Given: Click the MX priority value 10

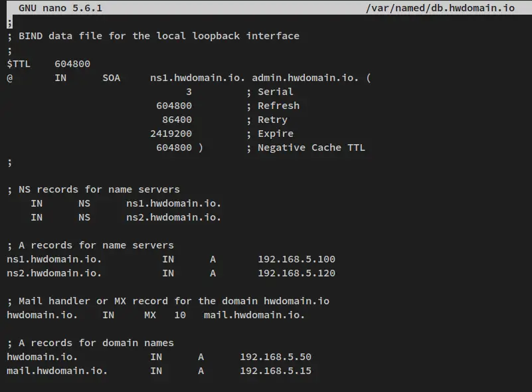Looking at the screenshot, I should click(180, 315).
